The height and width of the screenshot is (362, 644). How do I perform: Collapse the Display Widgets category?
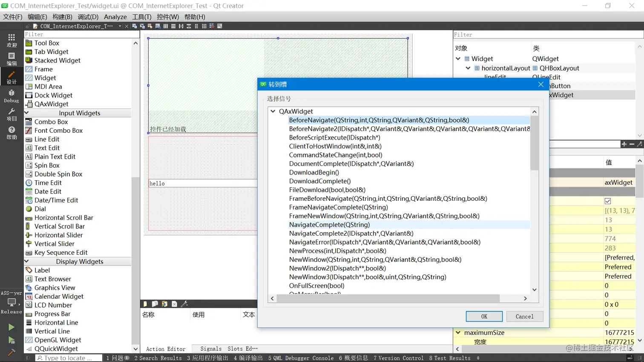(x=26, y=261)
